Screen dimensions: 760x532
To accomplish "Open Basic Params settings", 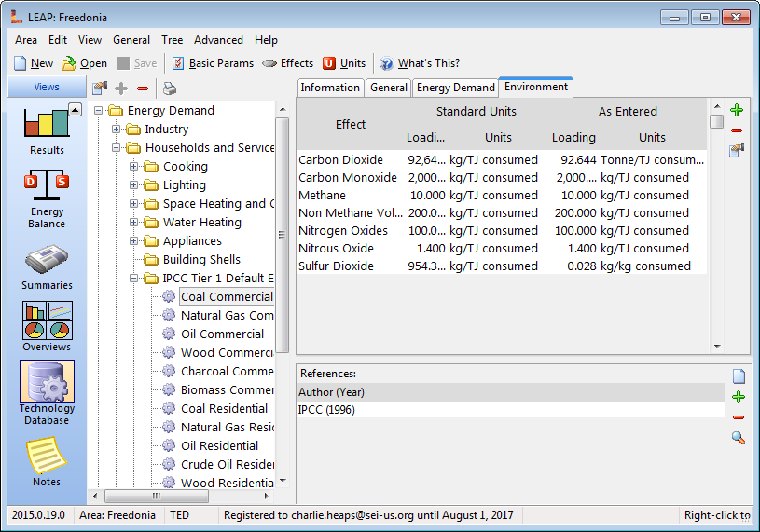I will point(213,63).
